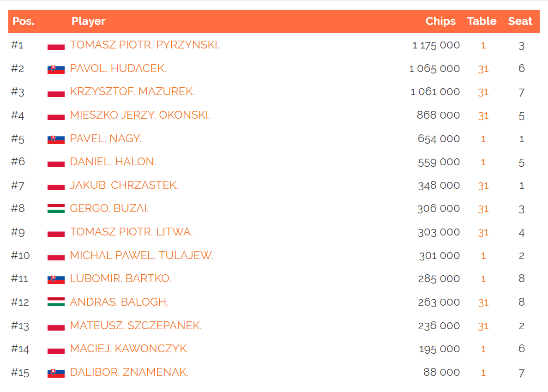The image size is (548, 392).
Task: Click the Seat column header
Action: [520, 21]
